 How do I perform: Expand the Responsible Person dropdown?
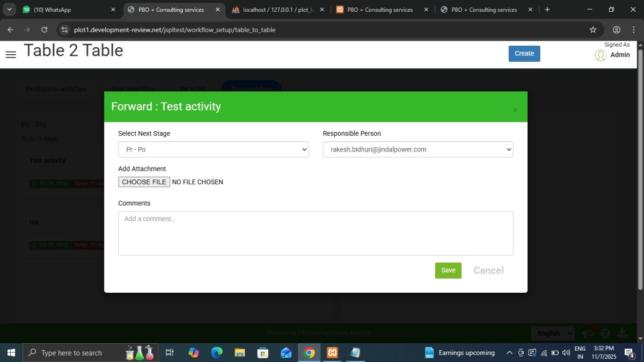coord(418,149)
